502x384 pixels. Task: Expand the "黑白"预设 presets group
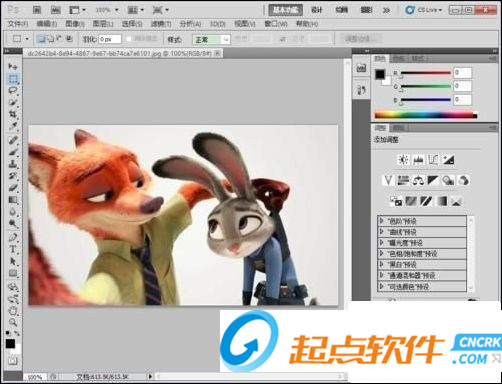(422, 265)
